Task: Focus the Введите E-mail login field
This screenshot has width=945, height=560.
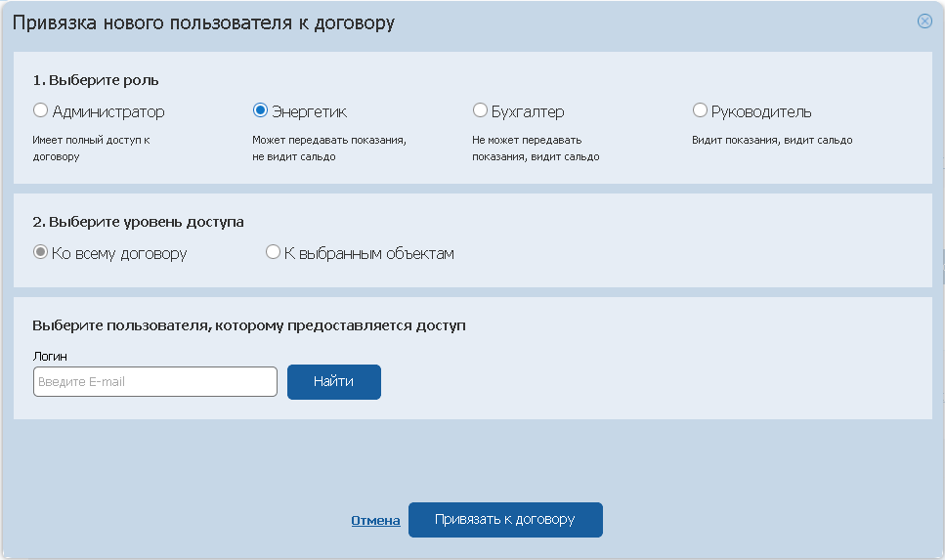Action: (x=155, y=381)
